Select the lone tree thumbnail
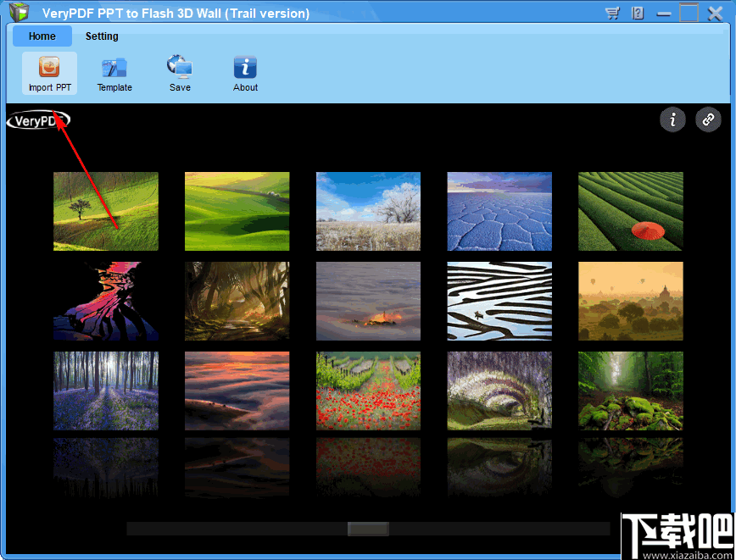736x560 pixels. click(105, 211)
